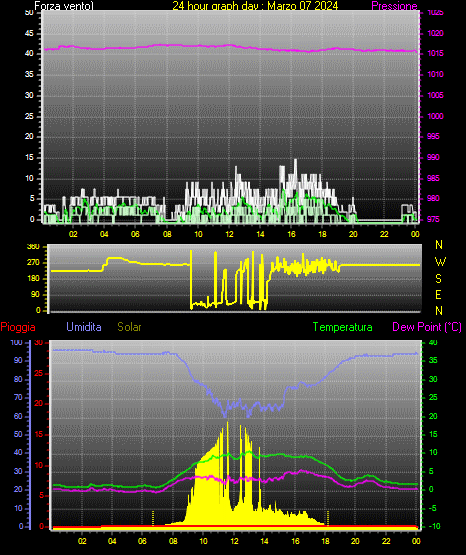
Task: Click the "W" compass letter
Action: point(440,262)
